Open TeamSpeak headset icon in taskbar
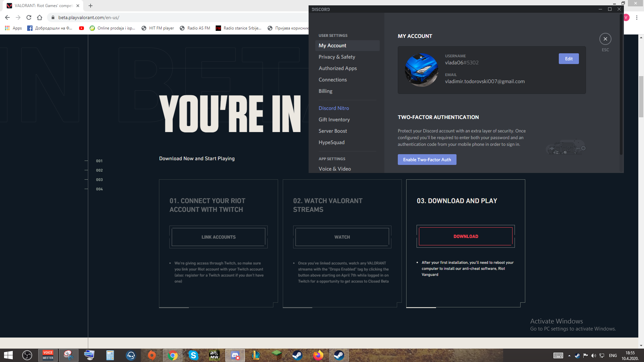 [x=131, y=355]
